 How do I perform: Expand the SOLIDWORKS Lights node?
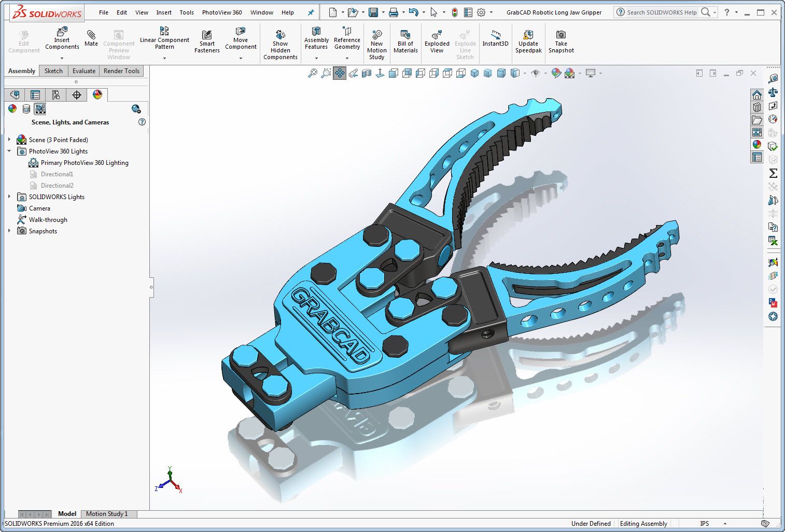click(x=9, y=197)
